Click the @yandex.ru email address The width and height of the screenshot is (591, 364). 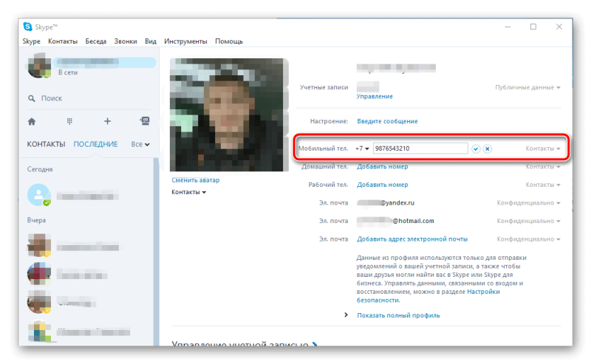pos(397,203)
